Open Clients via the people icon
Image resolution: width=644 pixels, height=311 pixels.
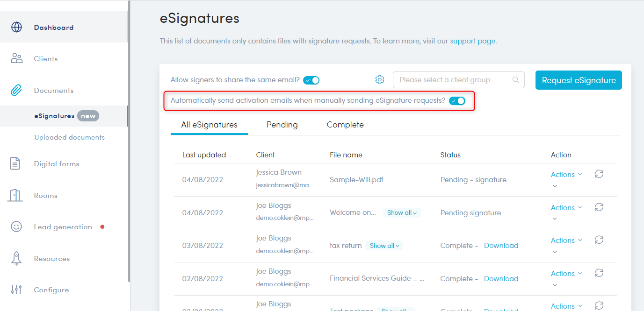tap(16, 58)
